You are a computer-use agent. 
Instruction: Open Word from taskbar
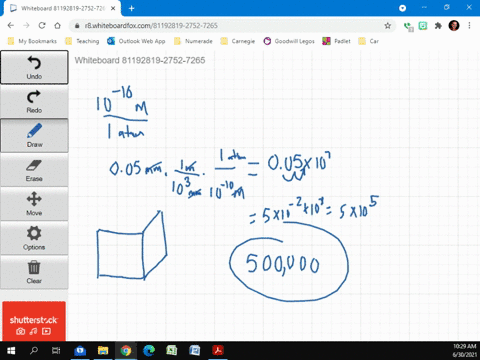[195, 351]
